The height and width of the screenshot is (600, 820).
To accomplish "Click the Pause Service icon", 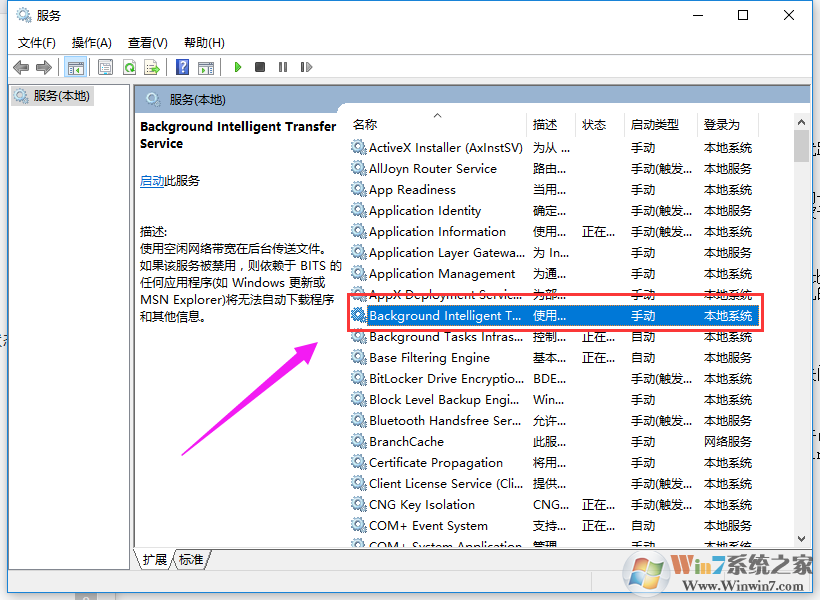I will 283,67.
